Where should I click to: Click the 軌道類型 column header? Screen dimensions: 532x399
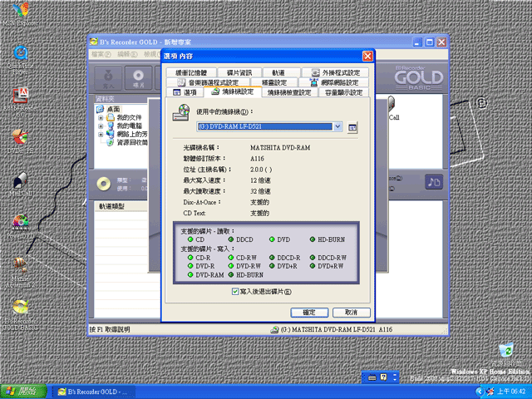coord(121,206)
